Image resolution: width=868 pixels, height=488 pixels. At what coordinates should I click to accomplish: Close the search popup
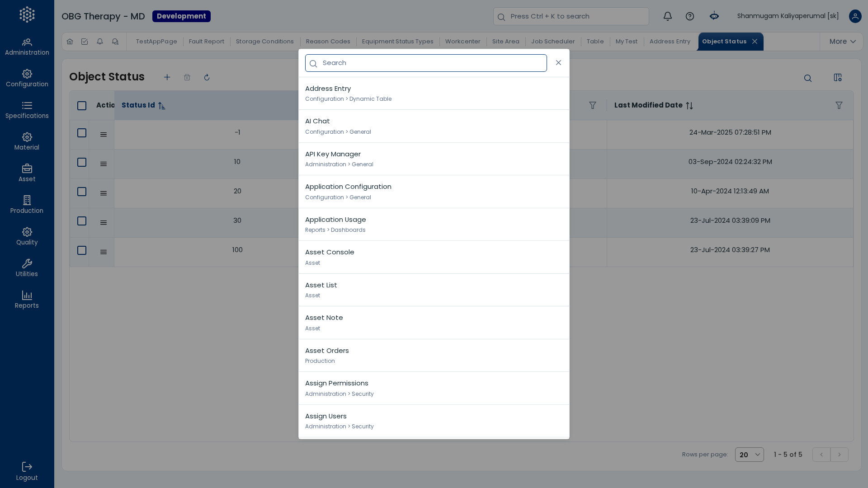click(x=559, y=63)
